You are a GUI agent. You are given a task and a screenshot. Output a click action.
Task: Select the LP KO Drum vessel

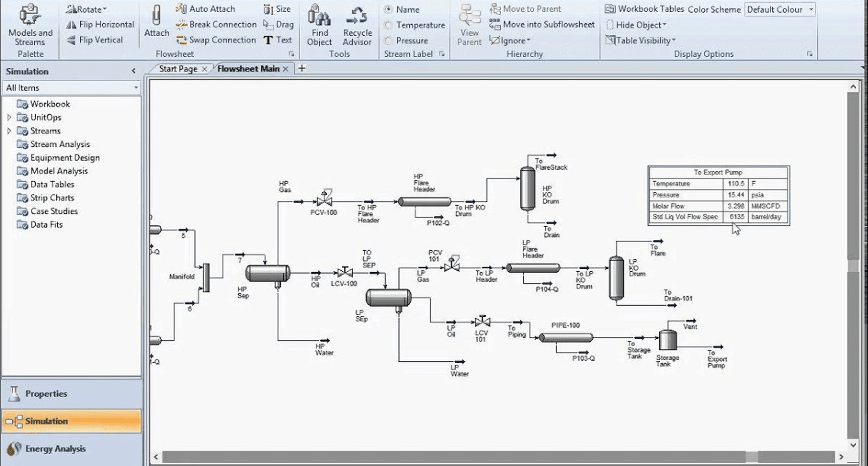[616, 278]
